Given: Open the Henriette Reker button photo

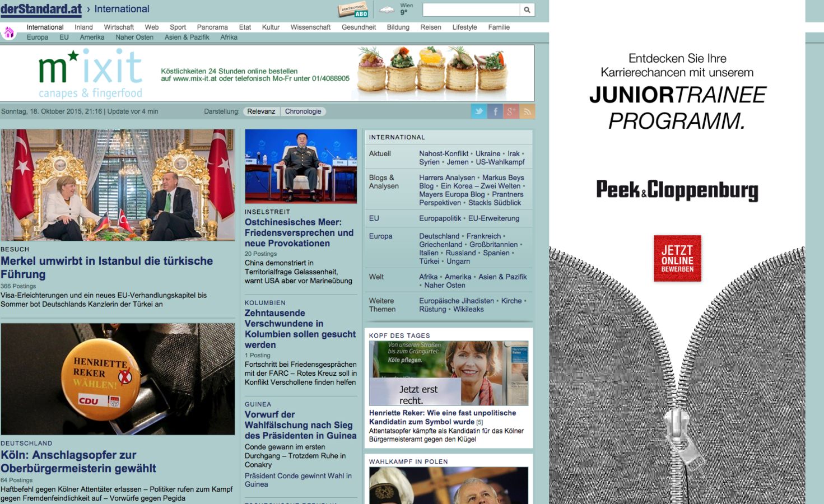Looking at the screenshot, I should coord(118,379).
